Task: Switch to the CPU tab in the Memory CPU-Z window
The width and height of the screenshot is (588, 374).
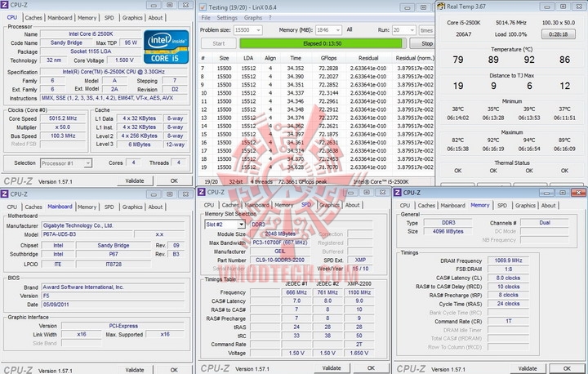Action: (405, 205)
